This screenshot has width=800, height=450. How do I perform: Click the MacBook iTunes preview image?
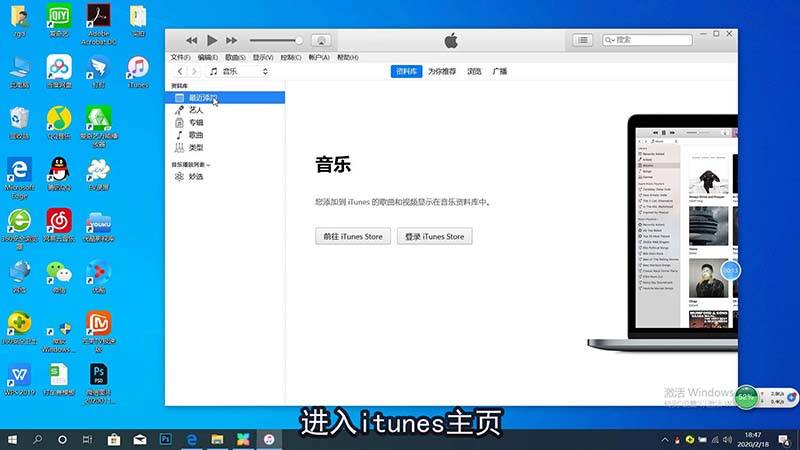click(663, 233)
